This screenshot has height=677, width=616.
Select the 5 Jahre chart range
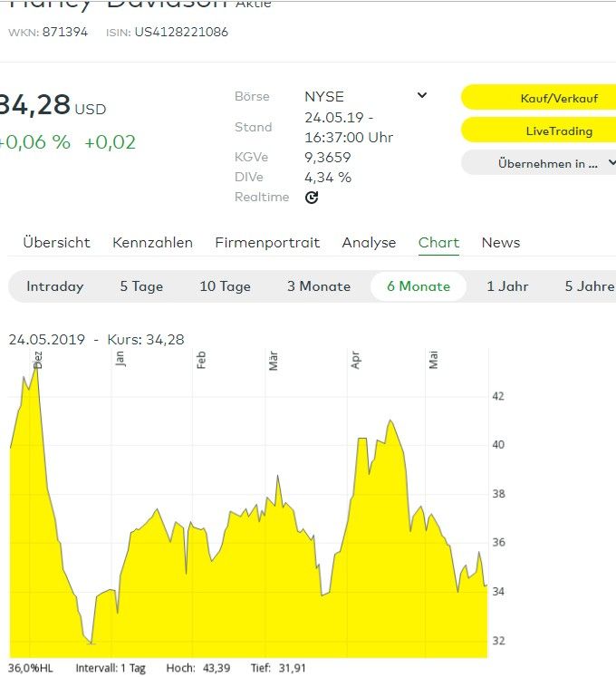(590, 286)
